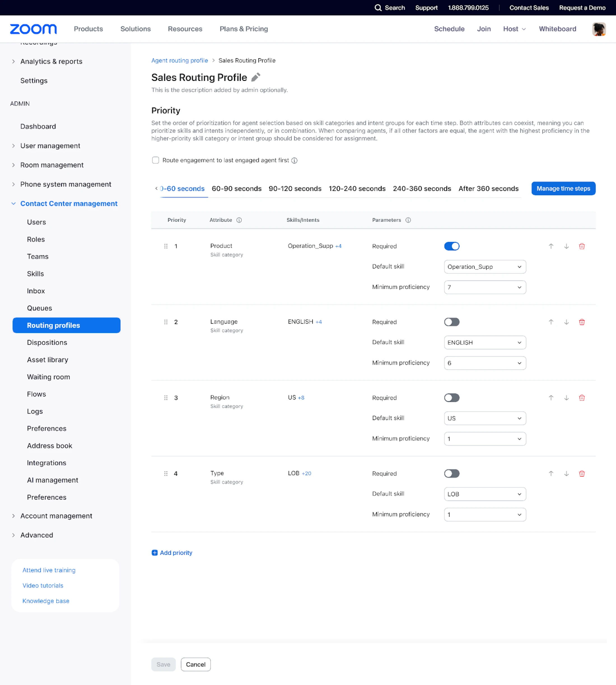Enable Required toggle for Language
The image size is (616, 685).
pos(452,322)
